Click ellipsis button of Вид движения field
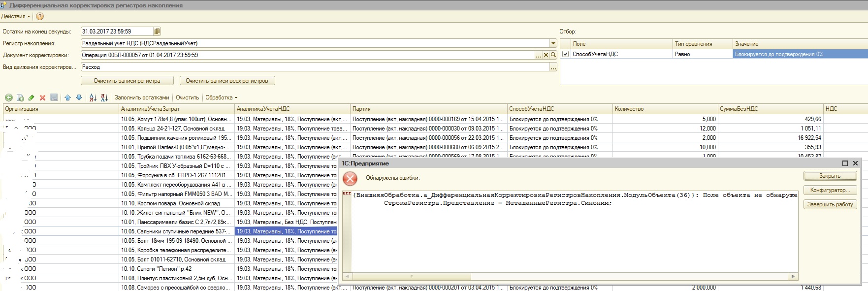This screenshot has width=868, height=291. click(x=553, y=67)
